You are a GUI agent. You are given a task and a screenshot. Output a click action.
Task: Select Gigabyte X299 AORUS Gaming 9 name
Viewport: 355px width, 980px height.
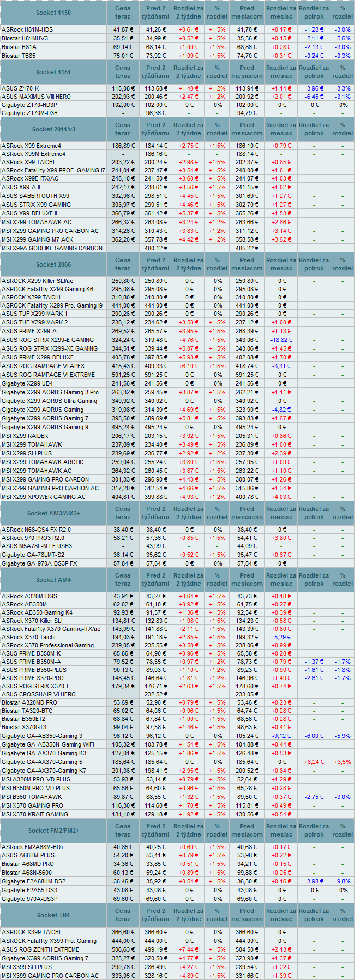45,427
